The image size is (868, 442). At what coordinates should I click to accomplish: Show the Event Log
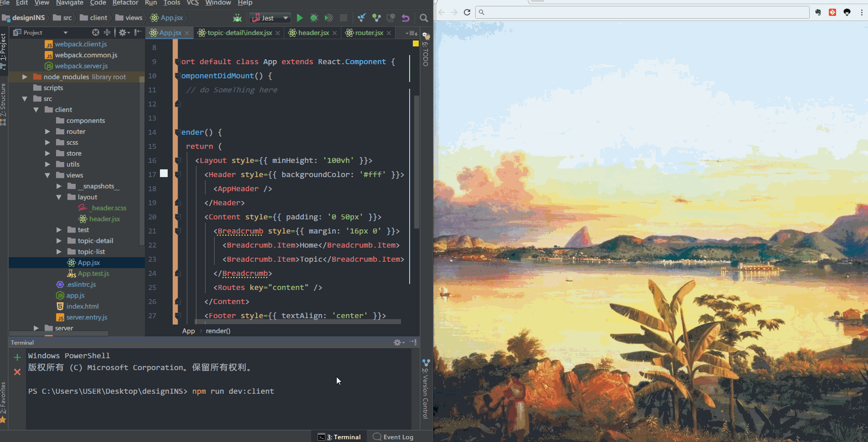pyautogui.click(x=397, y=437)
